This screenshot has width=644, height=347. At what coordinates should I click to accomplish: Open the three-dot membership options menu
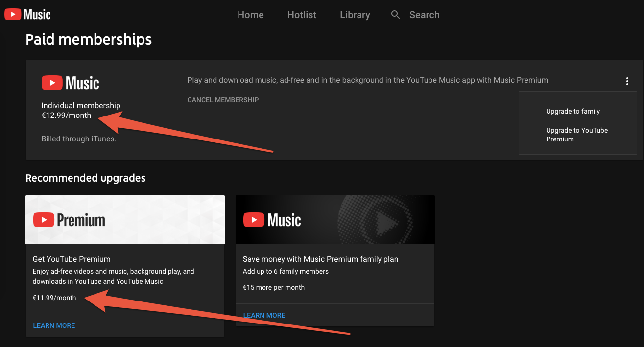(627, 81)
